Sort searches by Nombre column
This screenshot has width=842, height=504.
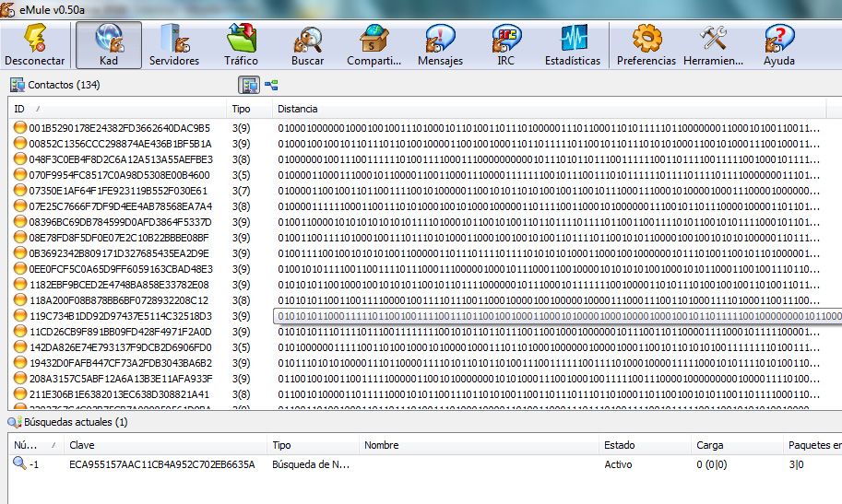(x=479, y=445)
